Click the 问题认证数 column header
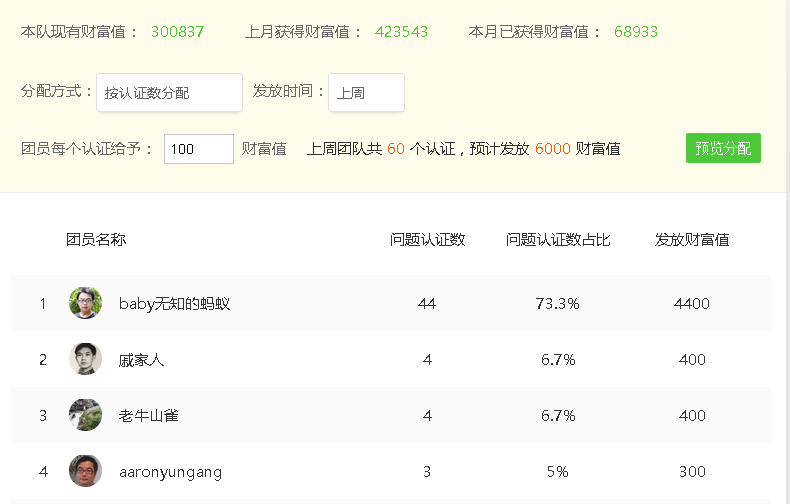Screen dimensions: 790x504 pos(427,239)
